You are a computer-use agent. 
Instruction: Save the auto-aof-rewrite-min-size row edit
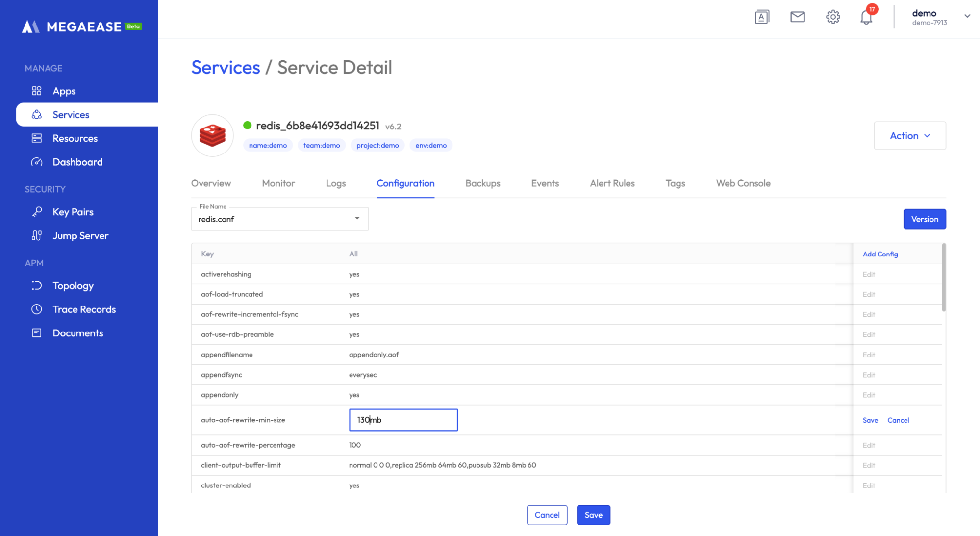tap(870, 420)
